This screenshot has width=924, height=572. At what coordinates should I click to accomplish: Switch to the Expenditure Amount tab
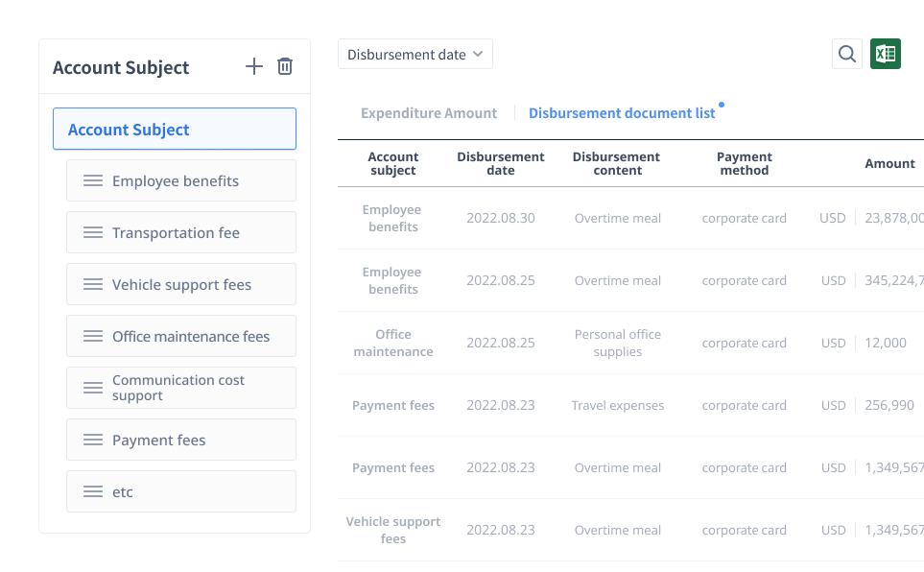pos(429,113)
